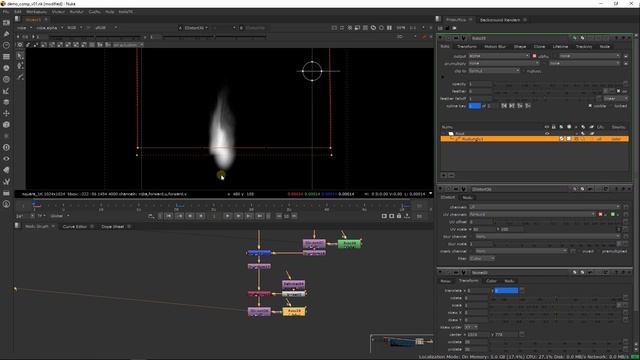Image resolution: width=640 pixels, height=360 pixels.
Task: Open the Channel nodes toolbar menu
Action: (x=6, y=57)
